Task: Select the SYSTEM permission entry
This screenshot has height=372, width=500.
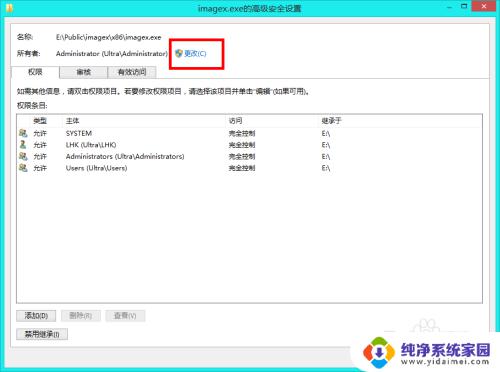Action: (x=249, y=133)
